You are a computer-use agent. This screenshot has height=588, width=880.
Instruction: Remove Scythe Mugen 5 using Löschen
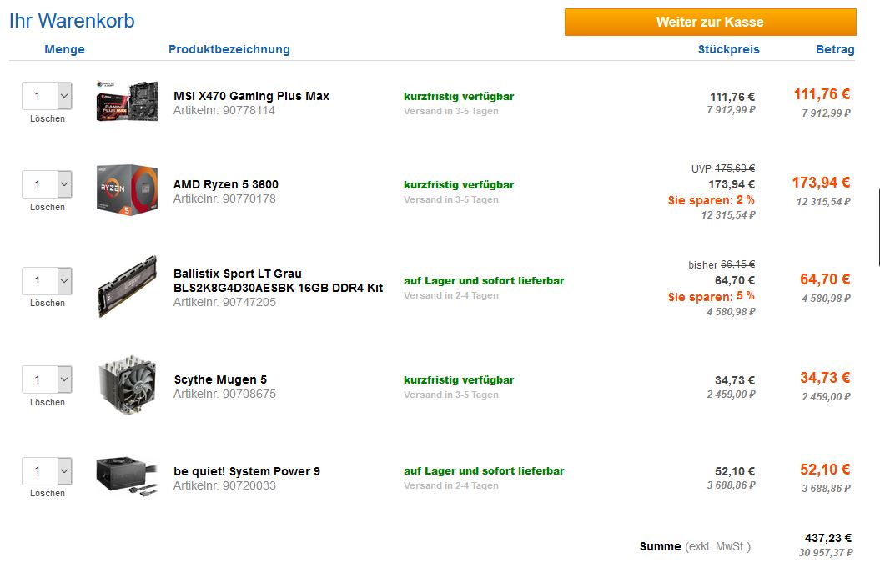click(48, 402)
